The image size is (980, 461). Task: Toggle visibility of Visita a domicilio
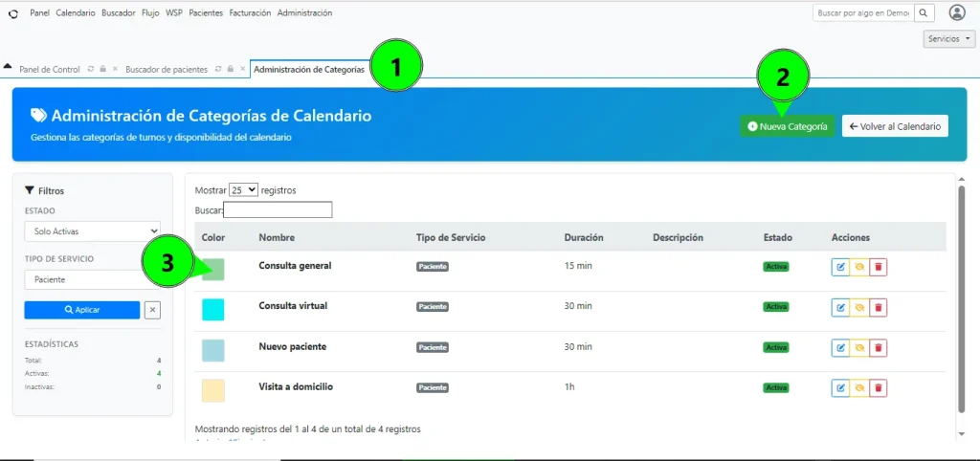tap(859, 388)
